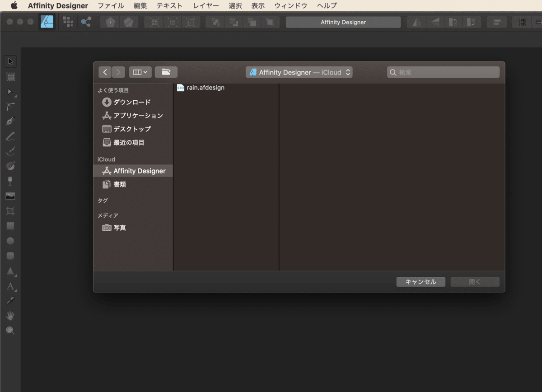This screenshot has height=392, width=542.
Task: Open the 選択 menu
Action: click(x=235, y=5)
